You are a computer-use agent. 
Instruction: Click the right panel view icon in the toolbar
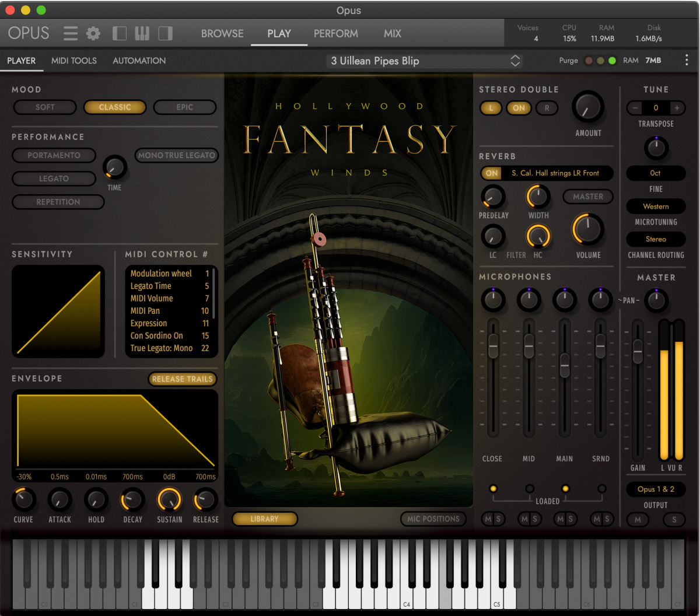[165, 33]
